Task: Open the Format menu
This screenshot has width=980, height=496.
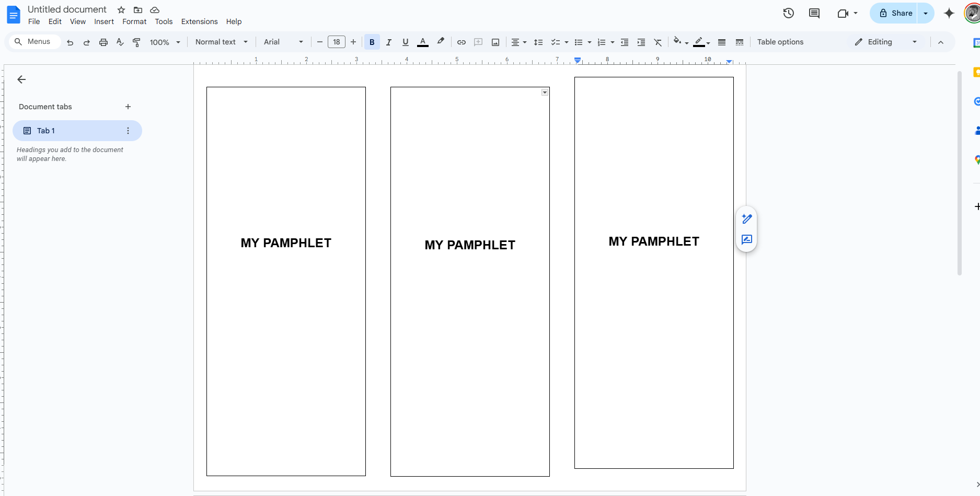Action: (x=134, y=21)
